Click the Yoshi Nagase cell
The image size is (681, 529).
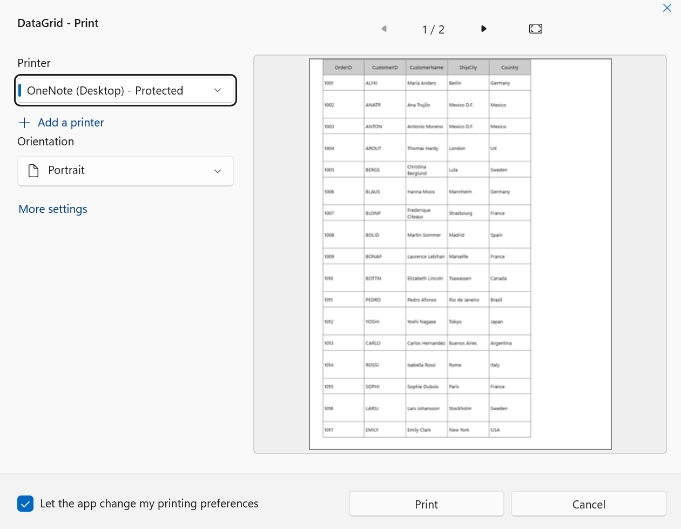pyautogui.click(x=426, y=321)
